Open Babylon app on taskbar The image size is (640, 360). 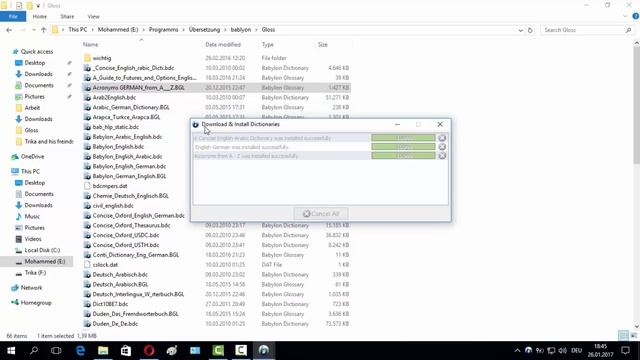(x=263, y=350)
